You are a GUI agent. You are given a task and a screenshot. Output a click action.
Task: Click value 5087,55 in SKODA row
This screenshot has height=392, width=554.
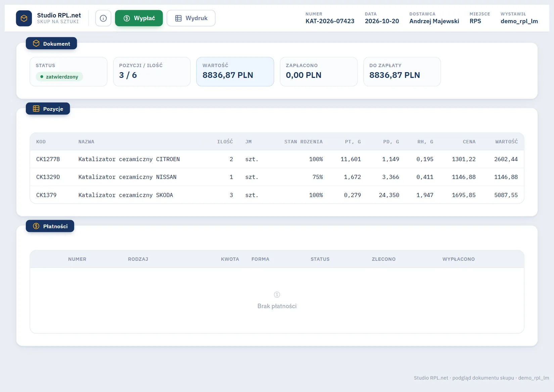pos(506,195)
